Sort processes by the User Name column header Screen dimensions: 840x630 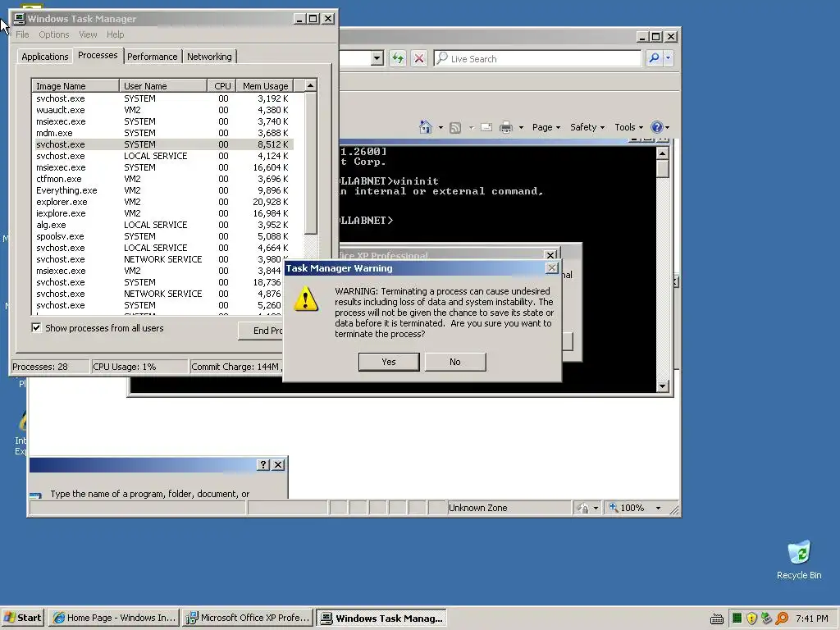tap(163, 85)
